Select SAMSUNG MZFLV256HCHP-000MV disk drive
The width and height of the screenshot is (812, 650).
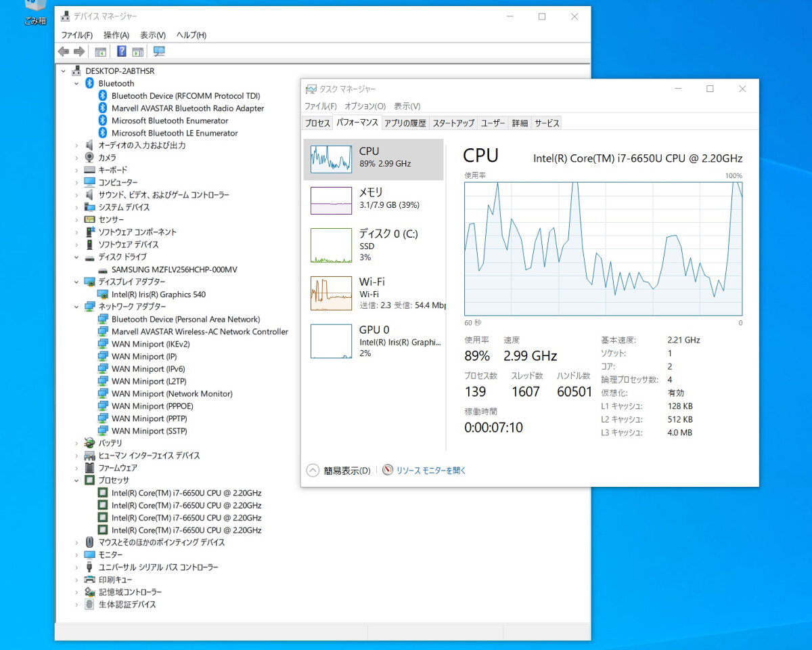click(174, 269)
